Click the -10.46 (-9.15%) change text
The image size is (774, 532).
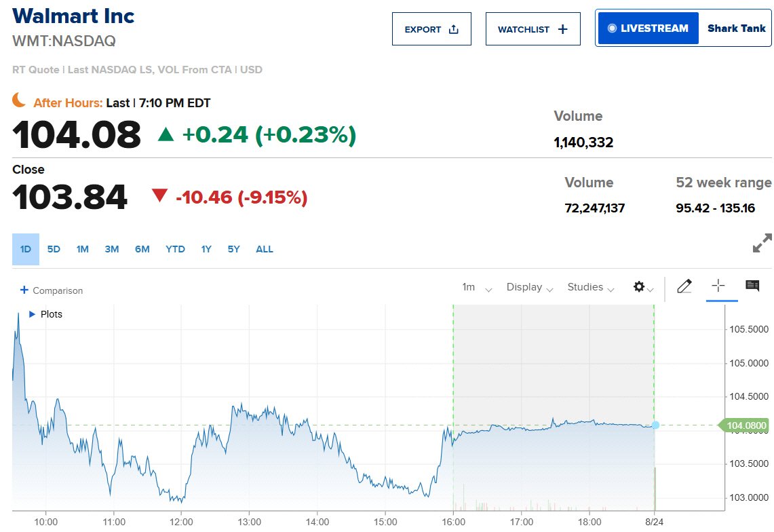[242, 197]
